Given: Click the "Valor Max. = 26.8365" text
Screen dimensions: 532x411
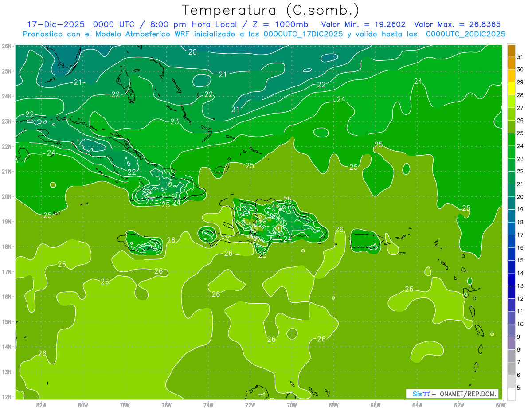Looking at the screenshot, I should 458,24.
